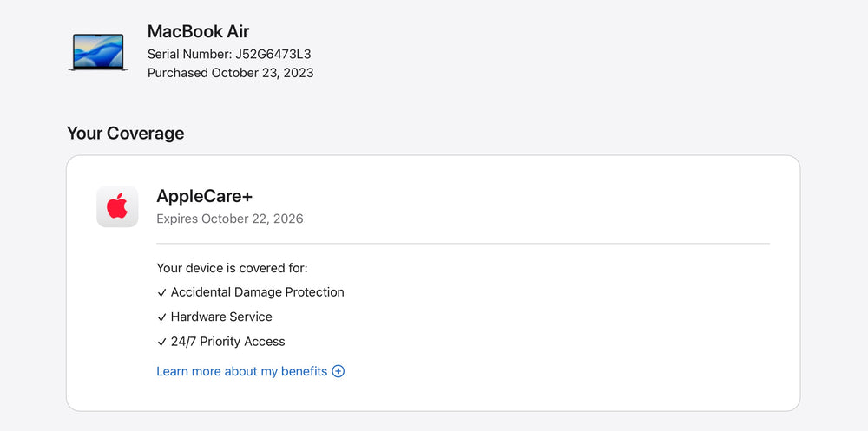Click the Your Coverage heading
868x431 pixels.
click(x=125, y=134)
